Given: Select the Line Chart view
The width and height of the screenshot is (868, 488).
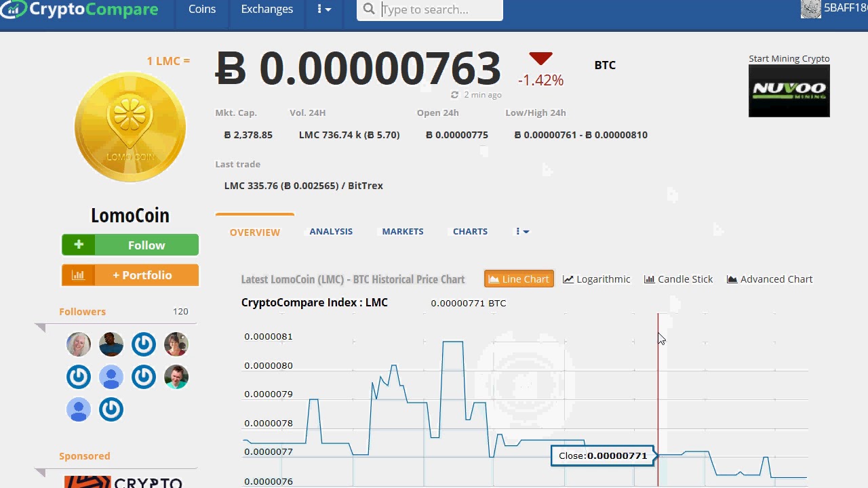Looking at the screenshot, I should click(x=519, y=279).
